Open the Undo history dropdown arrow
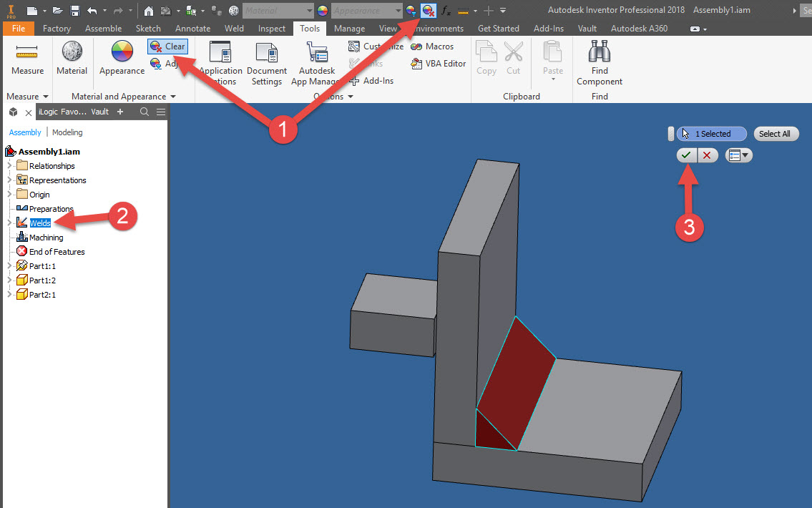The height and width of the screenshot is (508, 812). (x=104, y=10)
